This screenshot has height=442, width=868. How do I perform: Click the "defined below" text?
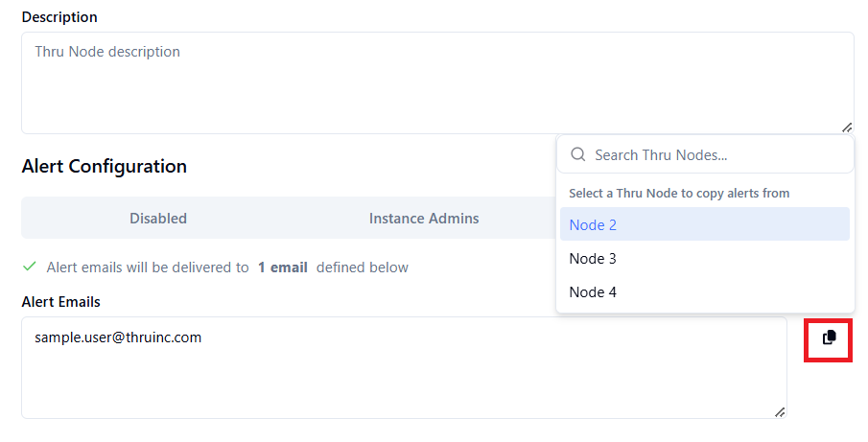[x=363, y=268]
